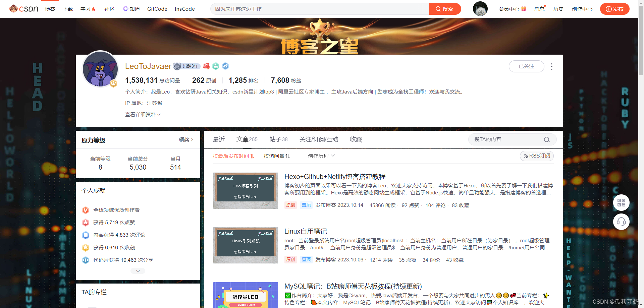Image resolution: width=644 pixels, height=308 pixels.
Task: Click the 全栈领域优质创作者 red V icon
Action: coord(86,210)
